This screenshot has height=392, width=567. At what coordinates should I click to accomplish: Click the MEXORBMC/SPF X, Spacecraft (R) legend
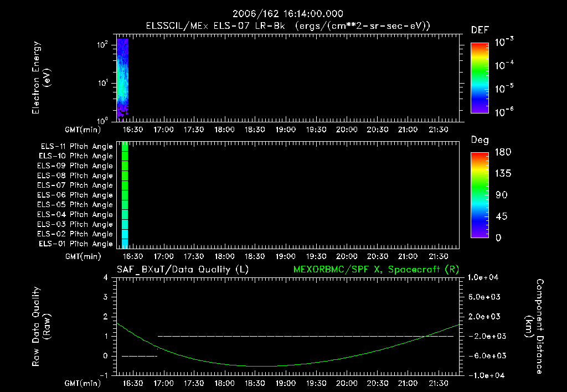[376, 270]
